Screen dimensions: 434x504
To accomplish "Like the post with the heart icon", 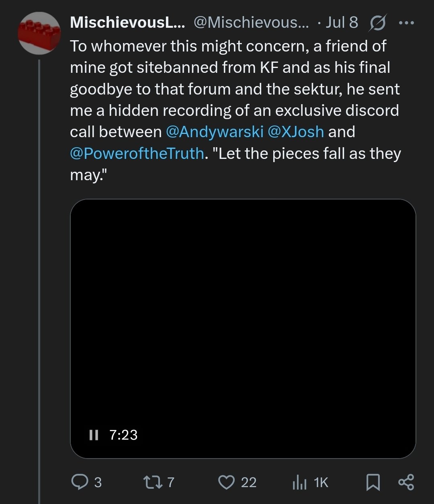I will click(x=227, y=482).
